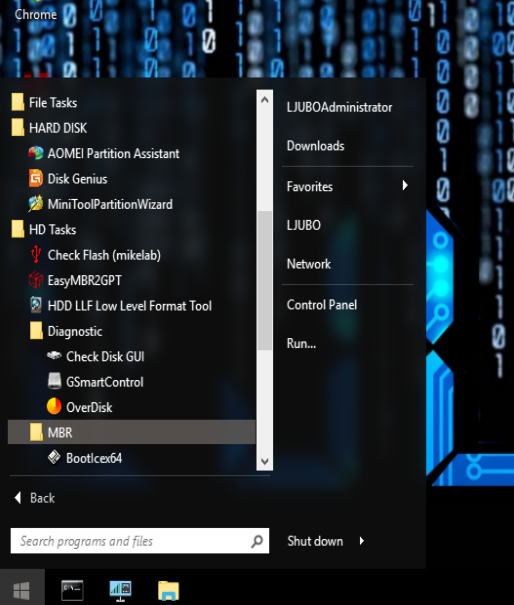
Task: Open Shut down options arrow
Action: pos(362,541)
